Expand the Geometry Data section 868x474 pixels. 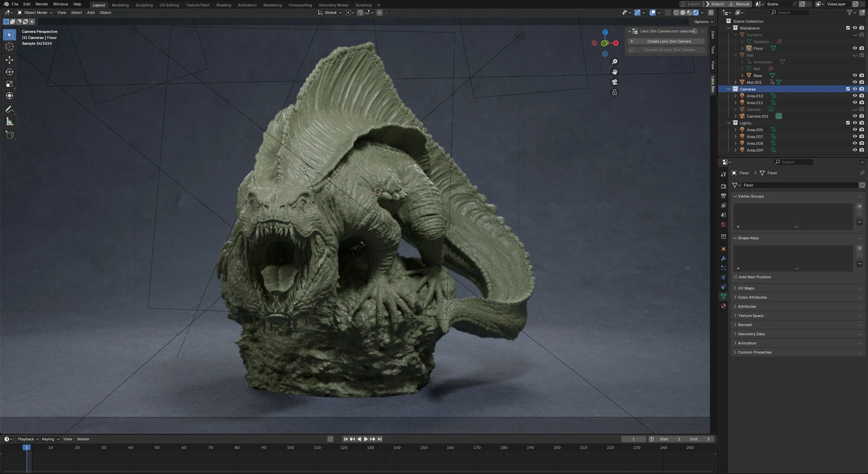(751, 334)
